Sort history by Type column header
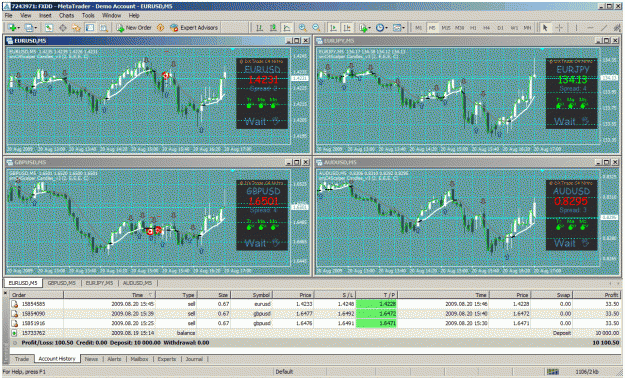The width and height of the screenshot is (625, 378). pos(177,295)
